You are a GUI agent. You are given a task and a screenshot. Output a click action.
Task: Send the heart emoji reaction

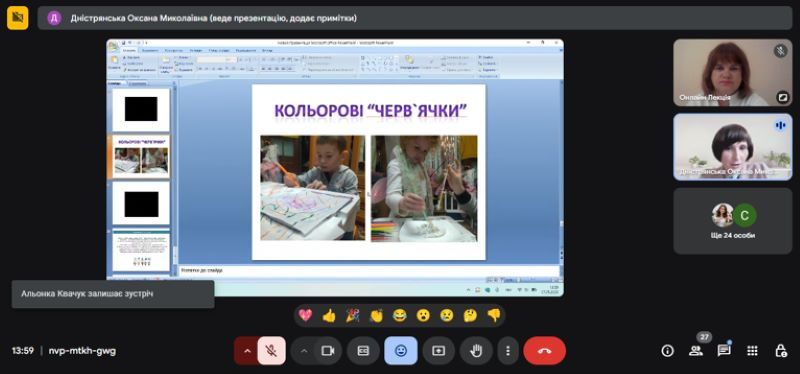tap(306, 316)
